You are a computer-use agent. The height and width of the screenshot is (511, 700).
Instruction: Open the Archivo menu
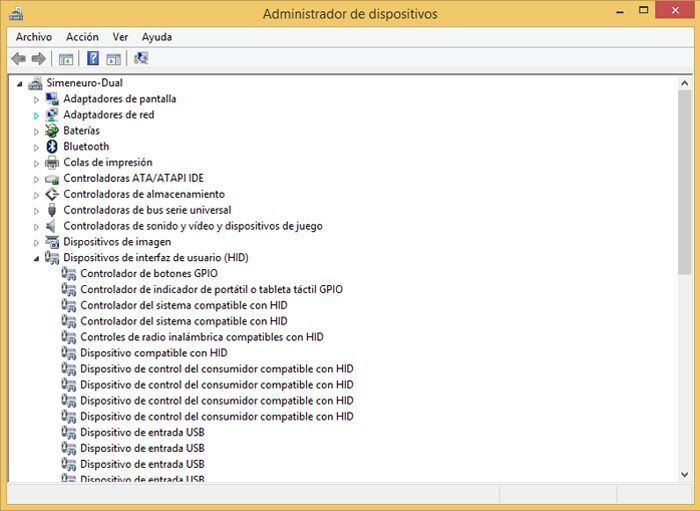click(x=34, y=37)
